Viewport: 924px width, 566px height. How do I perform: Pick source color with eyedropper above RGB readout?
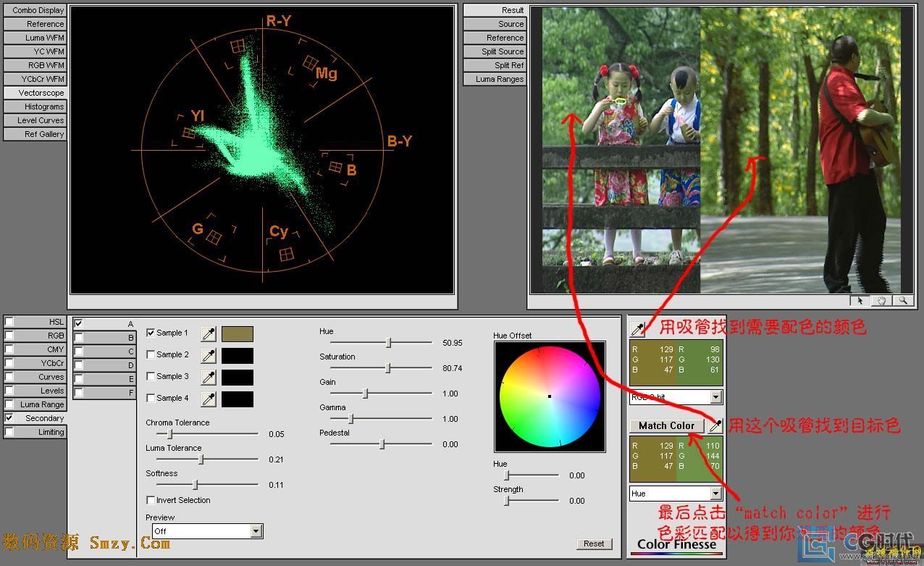click(637, 329)
